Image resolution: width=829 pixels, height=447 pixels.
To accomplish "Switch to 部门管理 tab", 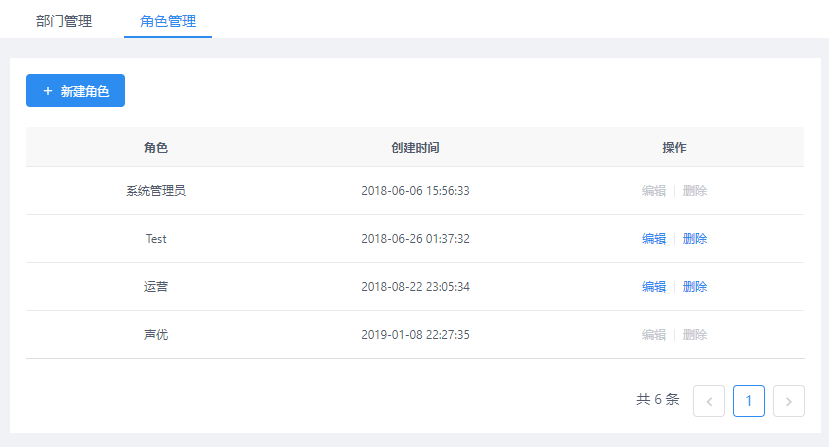I will coord(64,20).
